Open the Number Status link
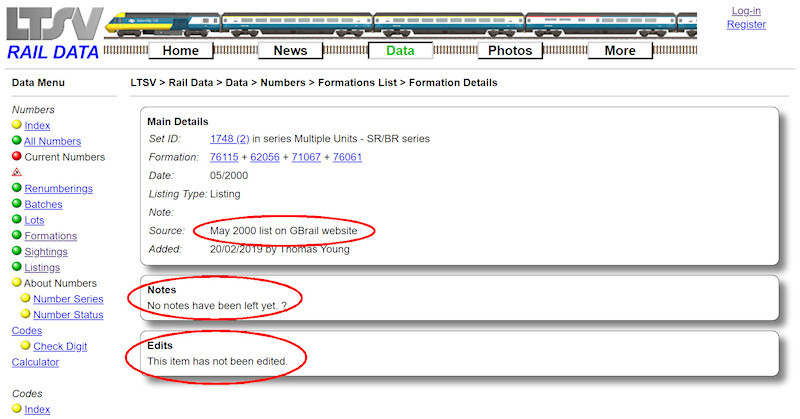 coord(68,315)
